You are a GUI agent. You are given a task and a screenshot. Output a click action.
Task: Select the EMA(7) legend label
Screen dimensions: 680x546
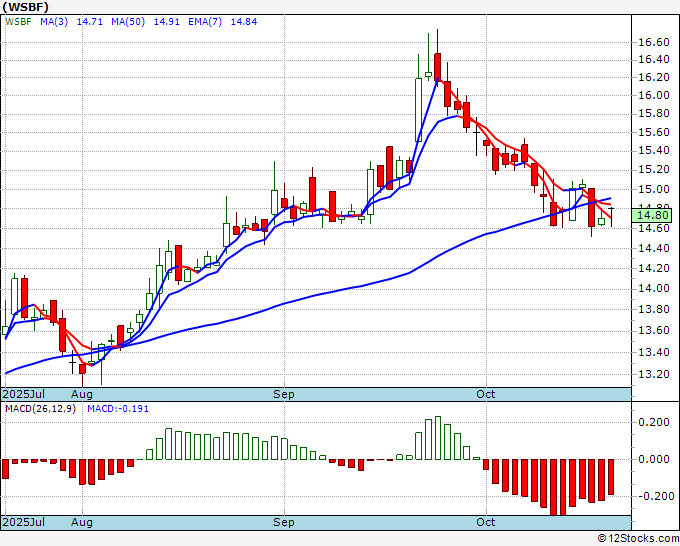205,21
